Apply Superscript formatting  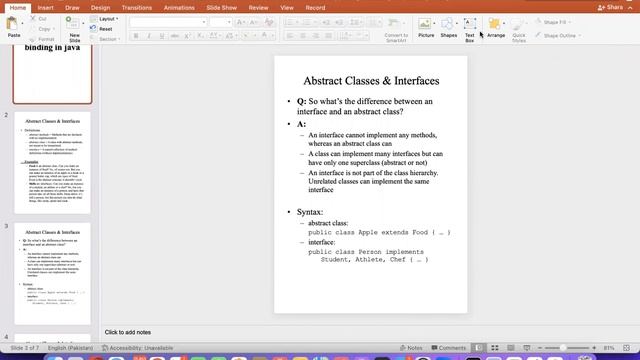pos(187,36)
